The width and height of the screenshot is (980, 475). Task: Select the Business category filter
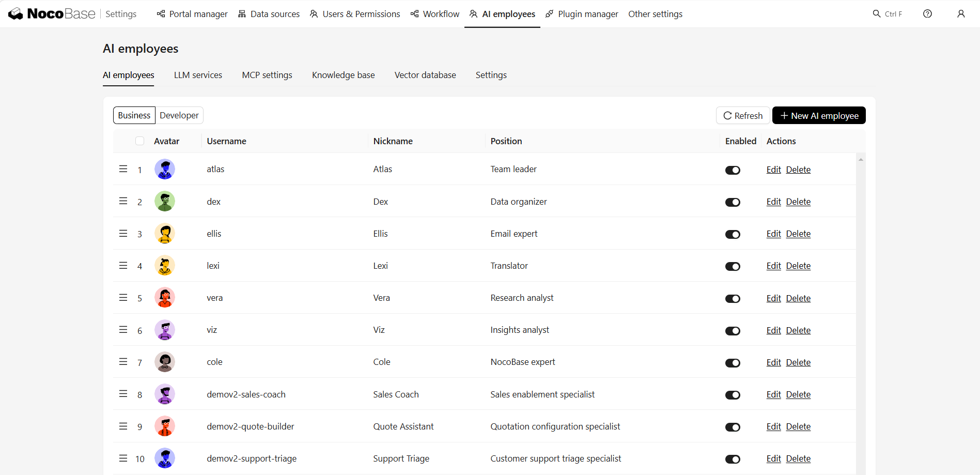click(x=134, y=115)
